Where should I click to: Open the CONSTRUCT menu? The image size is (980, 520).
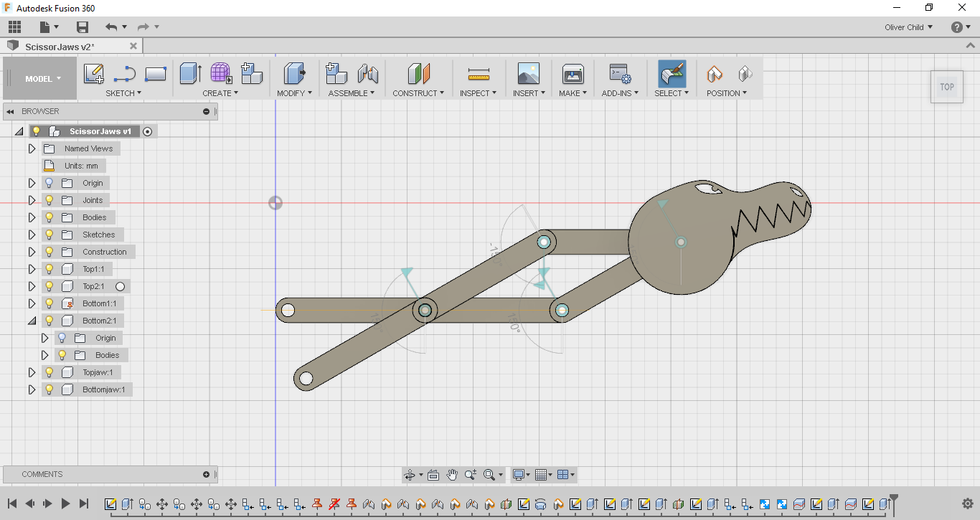418,93
